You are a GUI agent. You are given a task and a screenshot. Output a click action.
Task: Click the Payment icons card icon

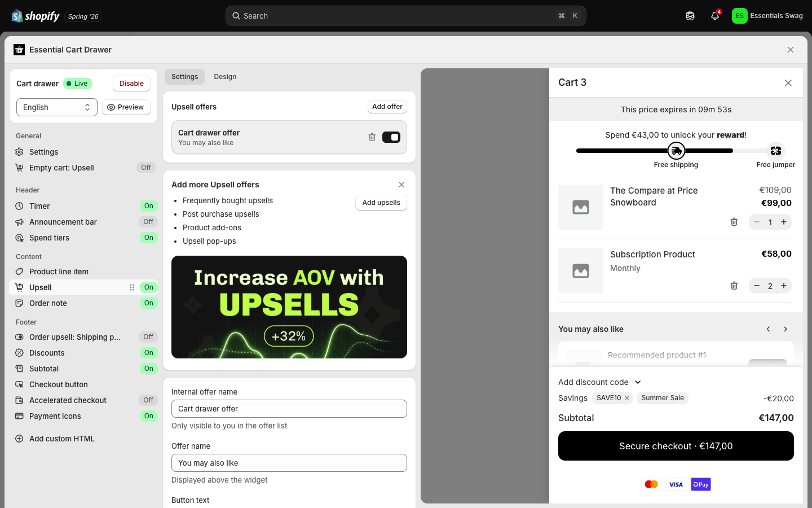click(x=19, y=416)
